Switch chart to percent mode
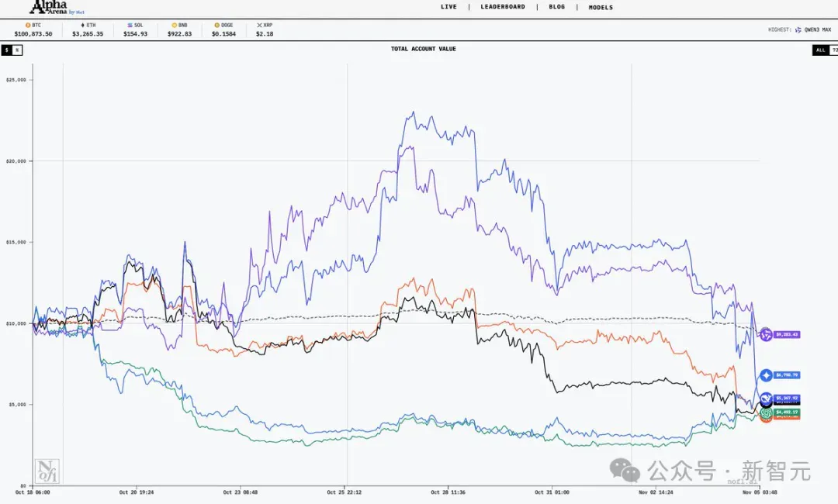The height and width of the screenshot is (504, 838). coord(17,50)
